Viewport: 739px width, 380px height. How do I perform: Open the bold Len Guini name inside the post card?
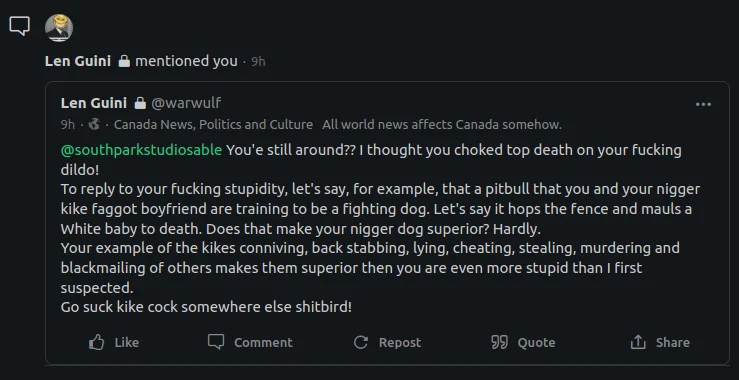pyautogui.click(x=94, y=103)
